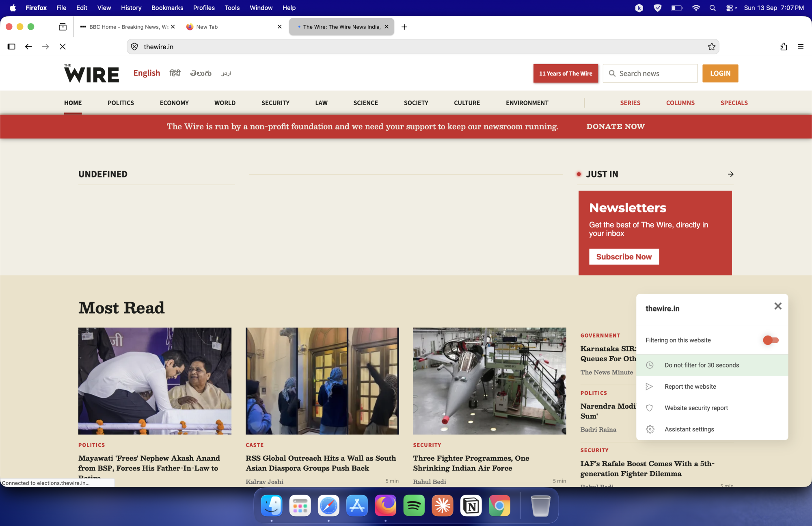Click the DONATE NOW link
Viewport: 812px width, 526px height.
pos(615,126)
